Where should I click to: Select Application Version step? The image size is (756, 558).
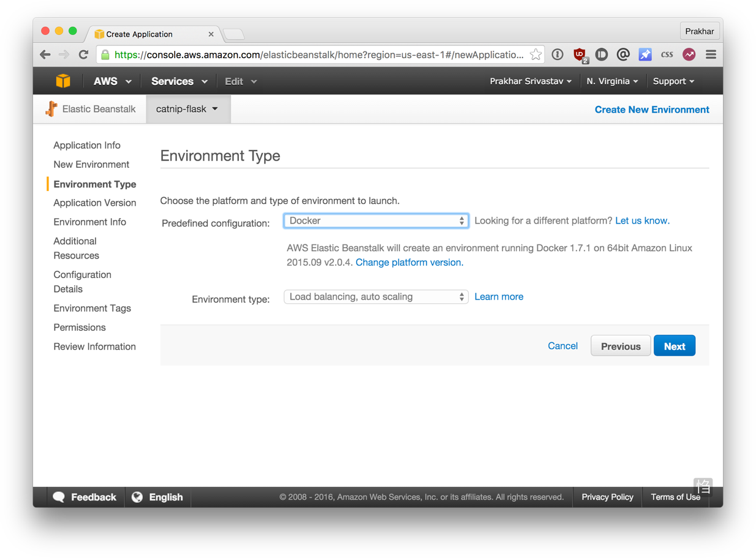click(95, 203)
